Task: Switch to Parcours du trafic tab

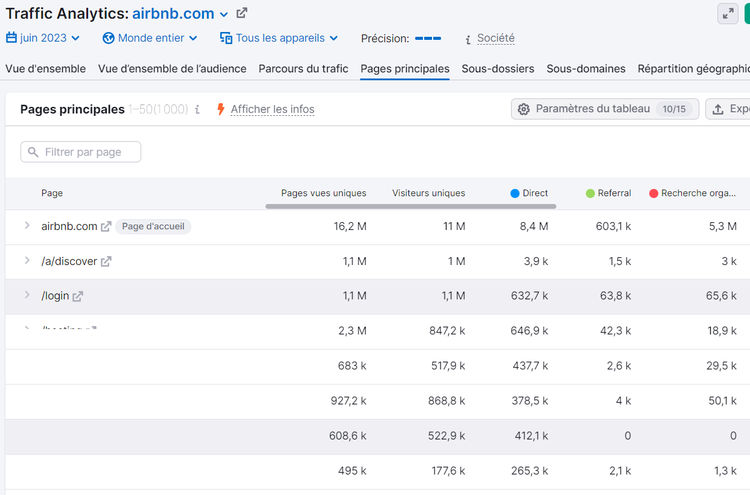Action: (303, 69)
